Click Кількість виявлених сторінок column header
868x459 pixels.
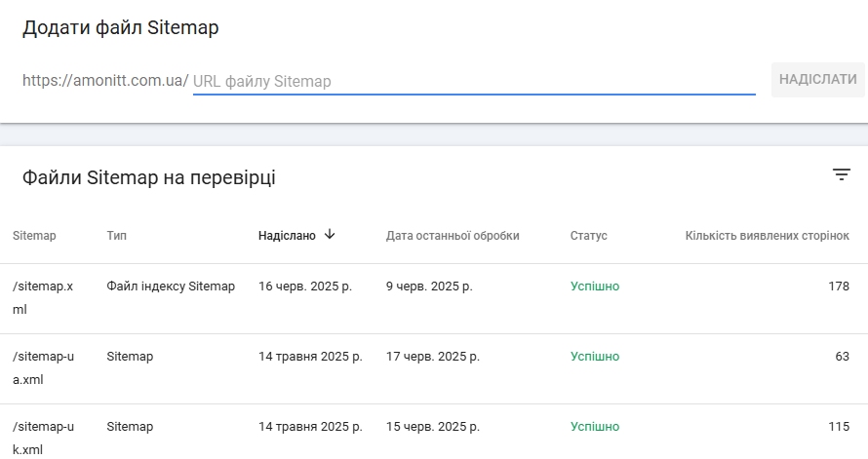[767, 236]
